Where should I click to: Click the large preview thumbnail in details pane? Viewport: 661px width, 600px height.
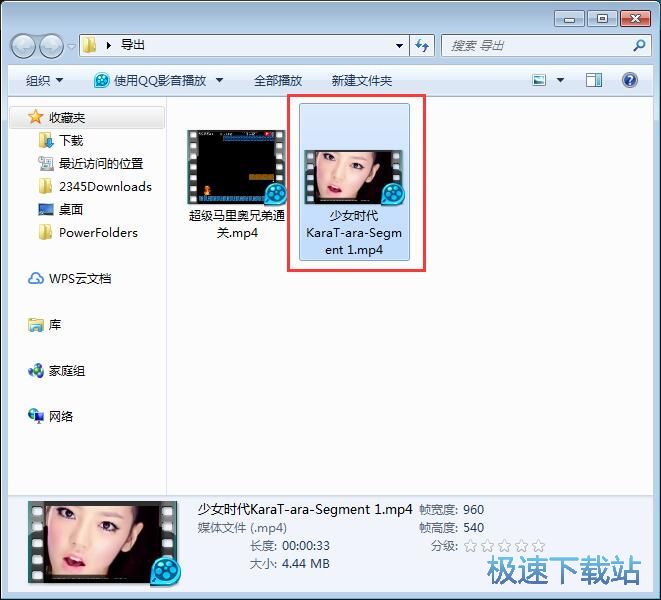coord(103,542)
